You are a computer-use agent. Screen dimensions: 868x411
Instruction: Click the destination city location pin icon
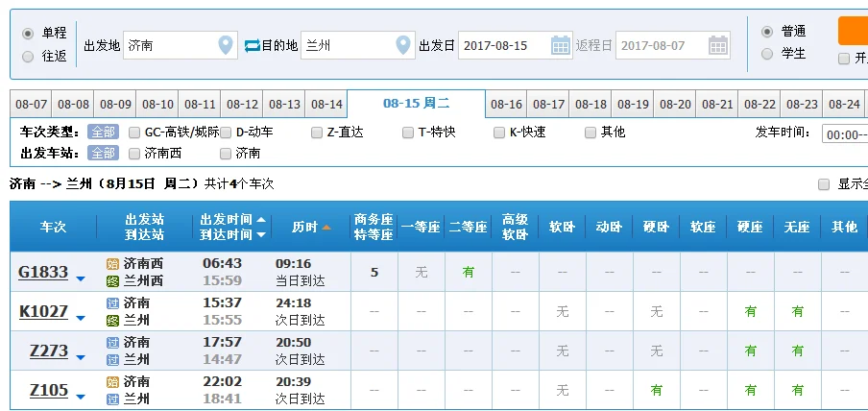pos(403,45)
